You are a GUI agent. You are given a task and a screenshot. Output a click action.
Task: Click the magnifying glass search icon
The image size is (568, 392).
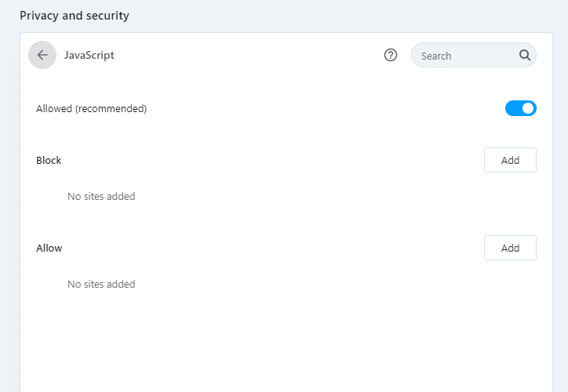tap(525, 56)
